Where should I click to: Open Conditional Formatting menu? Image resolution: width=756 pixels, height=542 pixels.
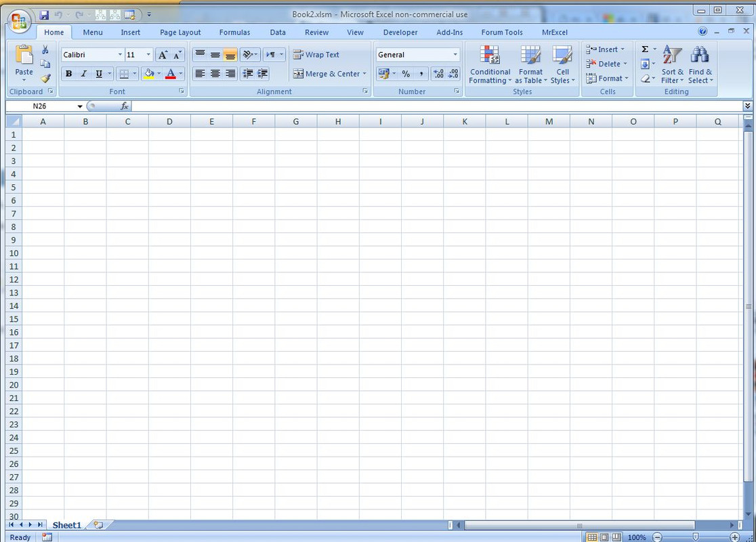tap(490, 64)
